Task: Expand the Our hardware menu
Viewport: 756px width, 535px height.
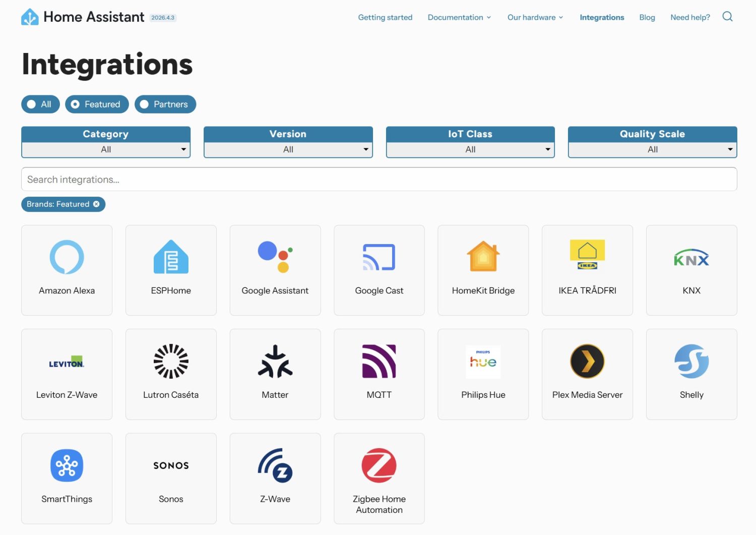Action: [535, 17]
